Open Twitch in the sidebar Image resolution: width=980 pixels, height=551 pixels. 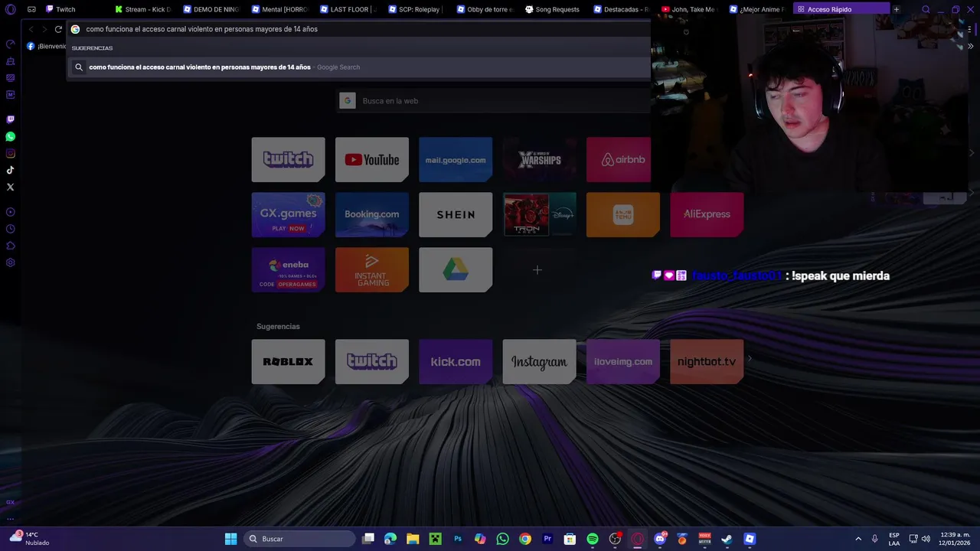click(11, 119)
